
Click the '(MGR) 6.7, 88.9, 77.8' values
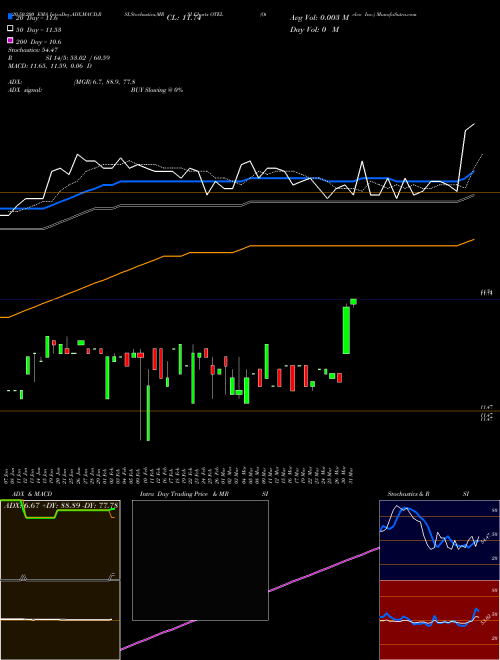pyautogui.click(x=104, y=82)
